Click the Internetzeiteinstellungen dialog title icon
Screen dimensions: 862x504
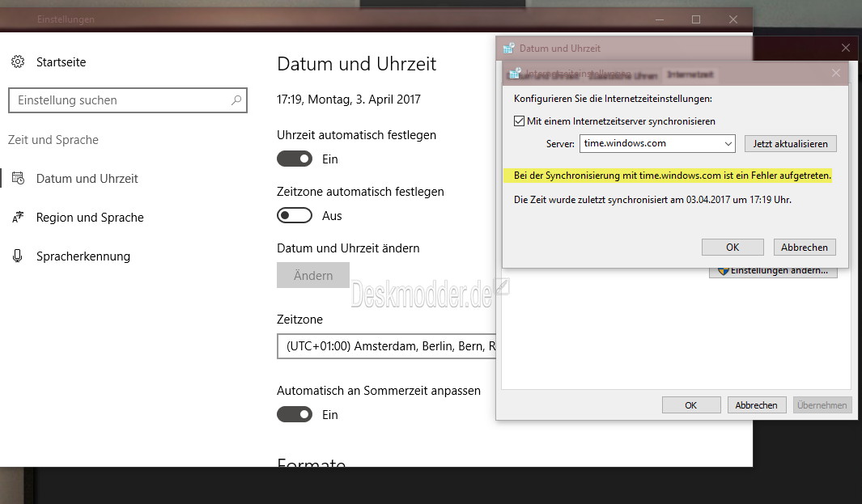515,73
